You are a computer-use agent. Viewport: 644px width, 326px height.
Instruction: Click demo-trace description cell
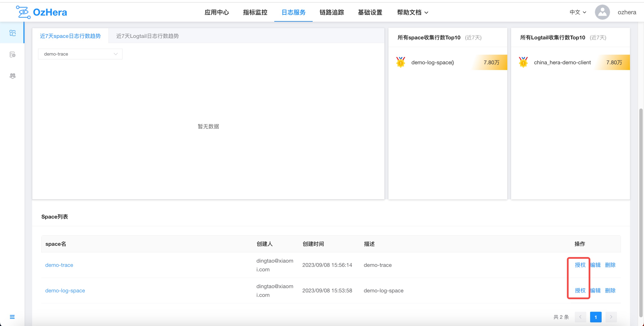click(378, 265)
